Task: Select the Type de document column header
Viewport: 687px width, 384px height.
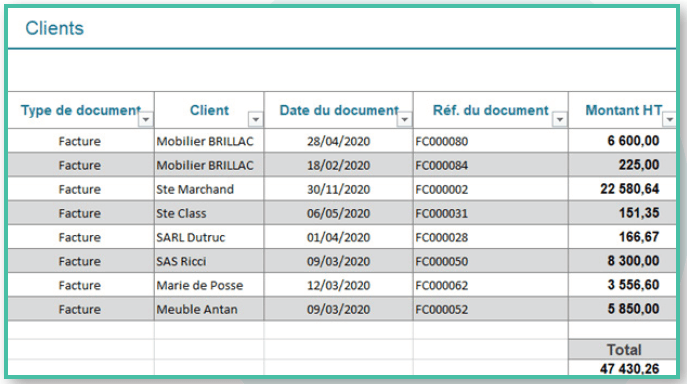Action: pos(81,110)
